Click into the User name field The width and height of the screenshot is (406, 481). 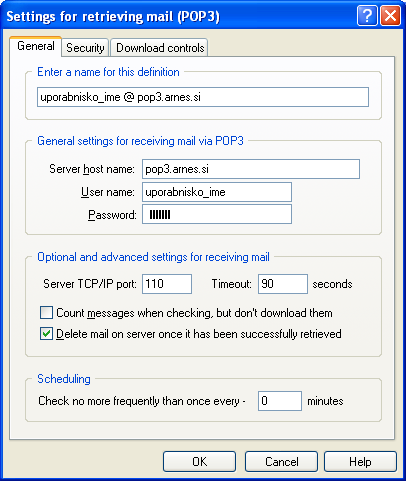tap(217, 192)
